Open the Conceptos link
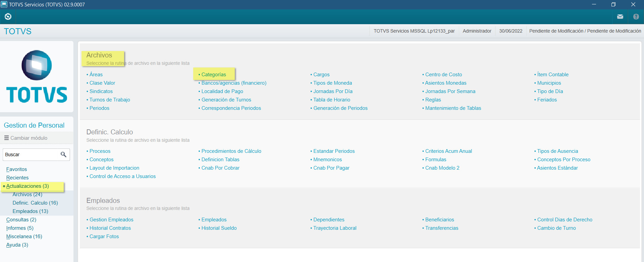Viewport: 644px width, 262px height. click(x=102, y=160)
